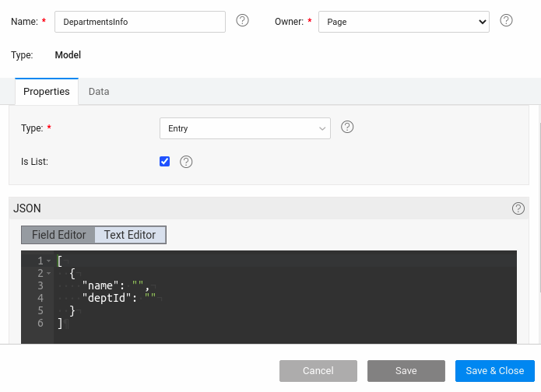Click help icon in JSON section header
Viewport: 541px width, 392px height.
coord(518,208)
